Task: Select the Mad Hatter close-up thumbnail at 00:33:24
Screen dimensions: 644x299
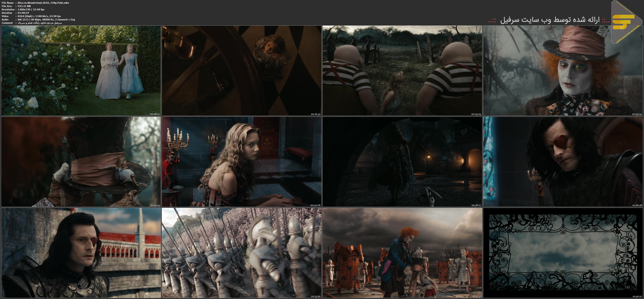Action: click(563, 71)
